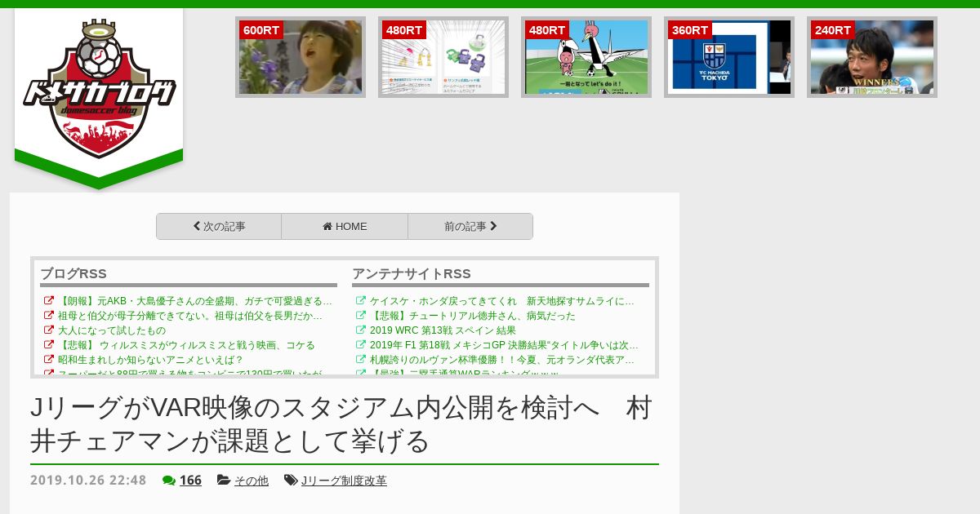Screen dimensions: 980x514
Task: Click external-link icon beside ケイスケ・ホンダ entry
Action: 361,301
